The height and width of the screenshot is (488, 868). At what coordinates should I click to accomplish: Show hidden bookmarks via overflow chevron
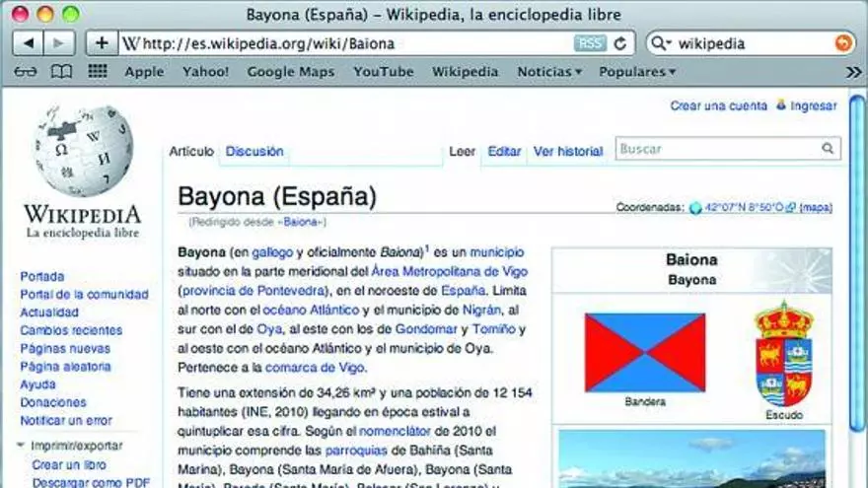[852, 72]
